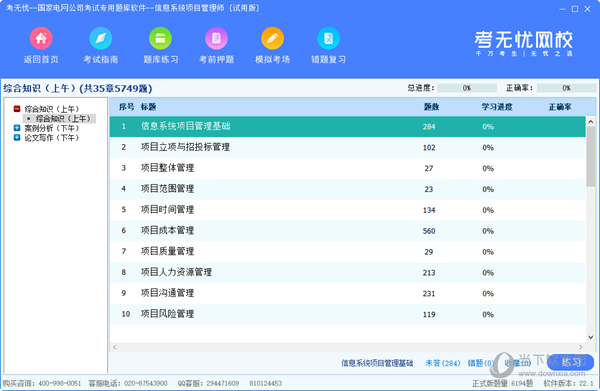Select chapter 项目时间管理
This screenshot has height=391, width=600.
coord(347,210)
